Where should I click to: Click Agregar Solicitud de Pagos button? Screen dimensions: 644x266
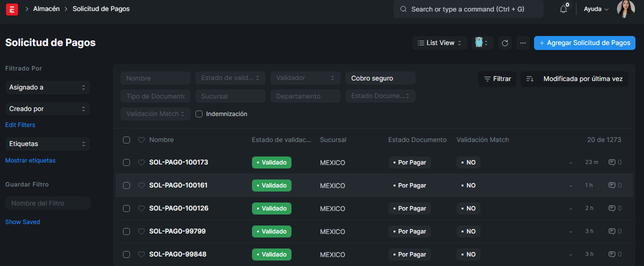584,43
